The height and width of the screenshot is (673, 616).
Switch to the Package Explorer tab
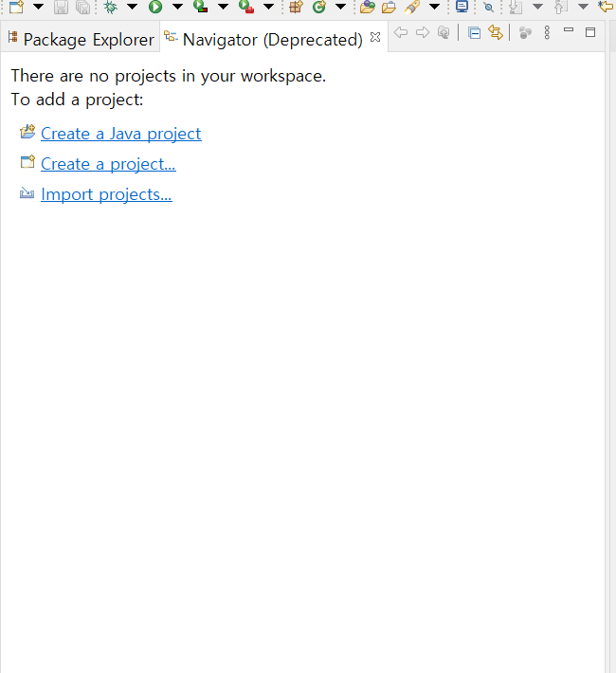(x=81, y=40)
